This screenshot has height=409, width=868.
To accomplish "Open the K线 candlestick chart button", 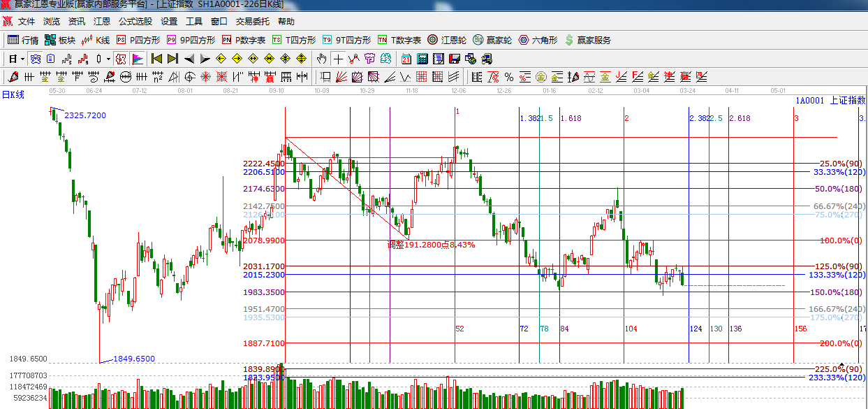I will [96, 41].
